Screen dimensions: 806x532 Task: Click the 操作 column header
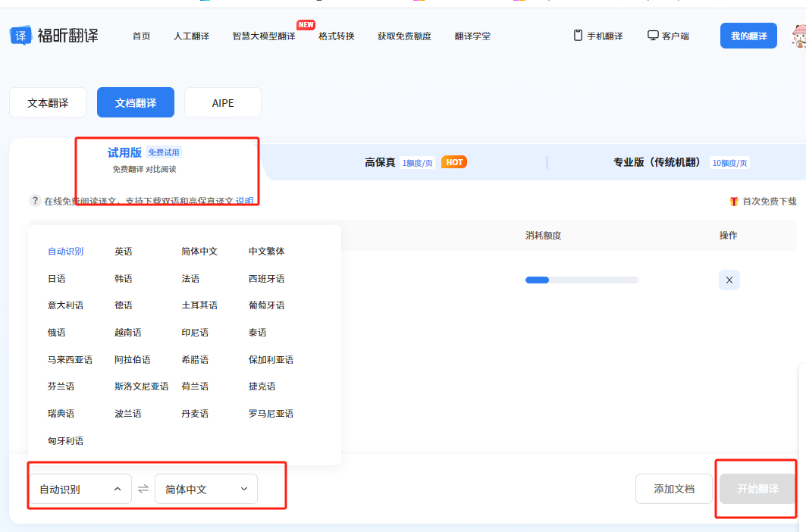728,236
